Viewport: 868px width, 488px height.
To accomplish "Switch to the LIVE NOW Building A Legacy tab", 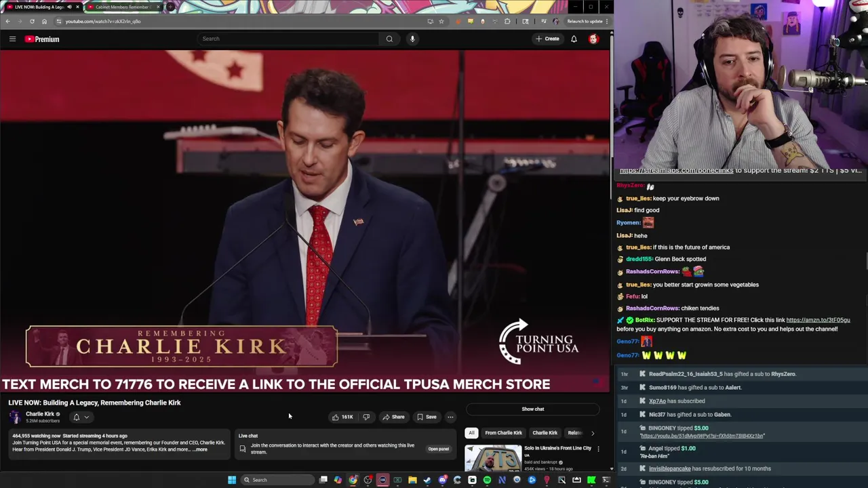I will click(x=42, y=7).
